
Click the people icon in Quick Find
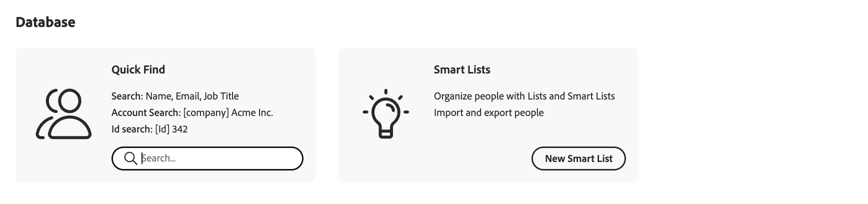pyautogui.click(x=63, y=114)
